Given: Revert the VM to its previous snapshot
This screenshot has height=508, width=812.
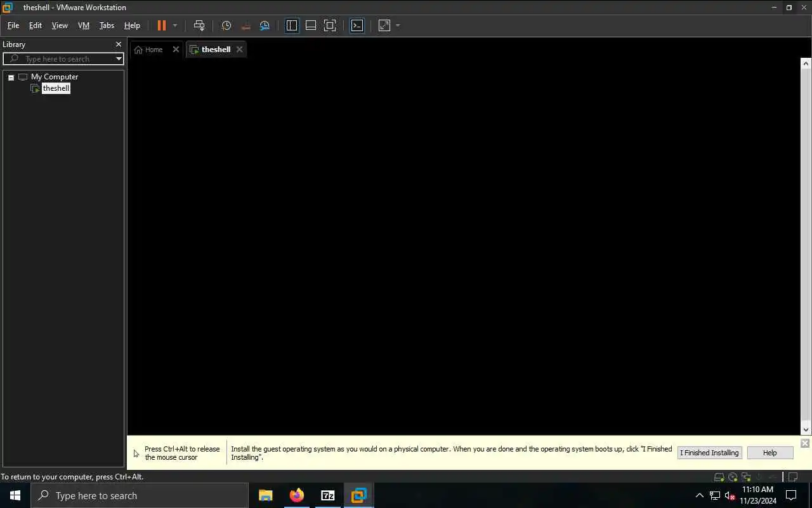Looking at the screenshot, I should [x=246, y=25].
